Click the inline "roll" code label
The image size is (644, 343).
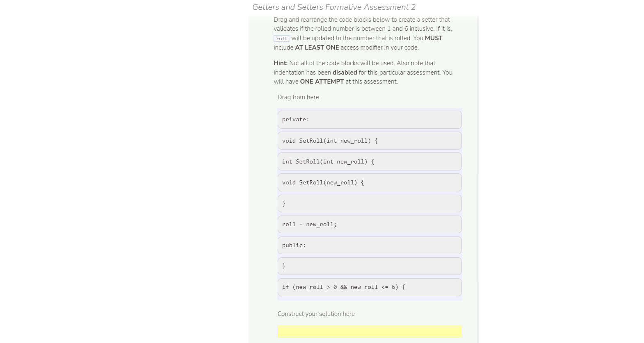(282, 38)
